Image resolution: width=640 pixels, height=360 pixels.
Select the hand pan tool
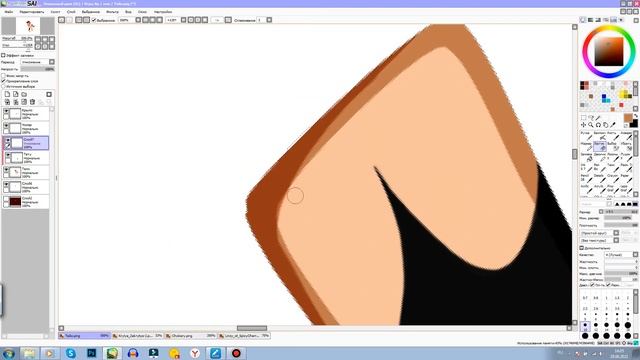(x=605, y=125)
